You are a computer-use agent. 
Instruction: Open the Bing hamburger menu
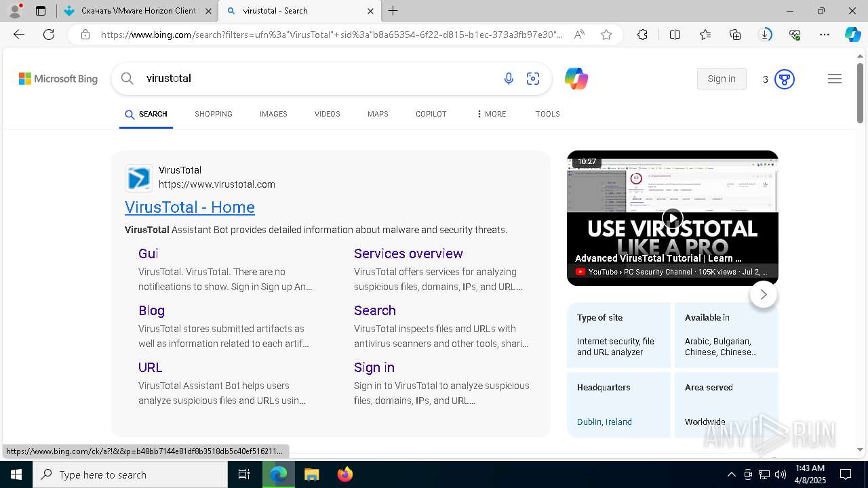[835, 79]
